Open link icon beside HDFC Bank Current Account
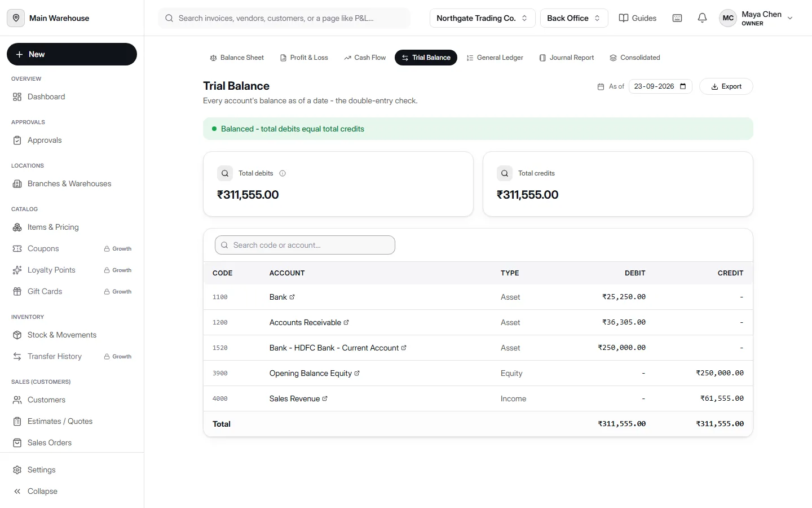 pos(404,348)
